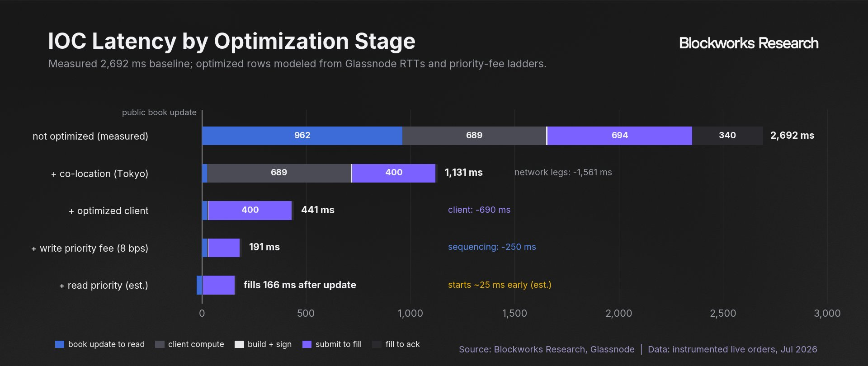Click the gray 689 segment in not optimized row
Viewport: 868px width, 366px height.
pyautogui.click(x=474, y=136)
